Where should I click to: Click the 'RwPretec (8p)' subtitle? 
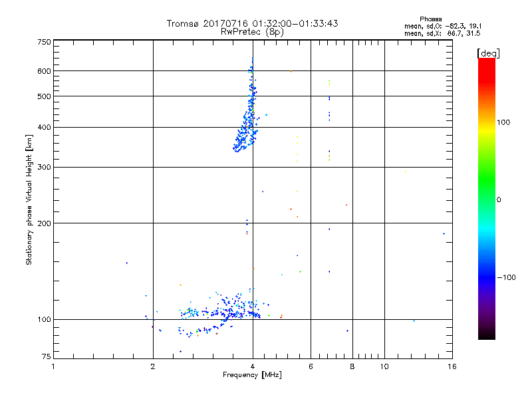coord(252,32)
